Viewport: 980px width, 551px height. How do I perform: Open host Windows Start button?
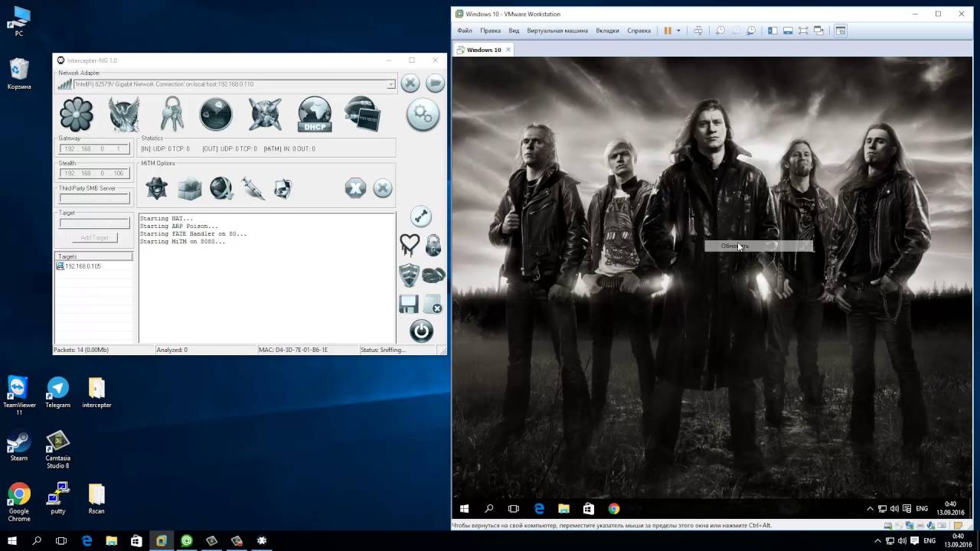(x=12, y=540)
